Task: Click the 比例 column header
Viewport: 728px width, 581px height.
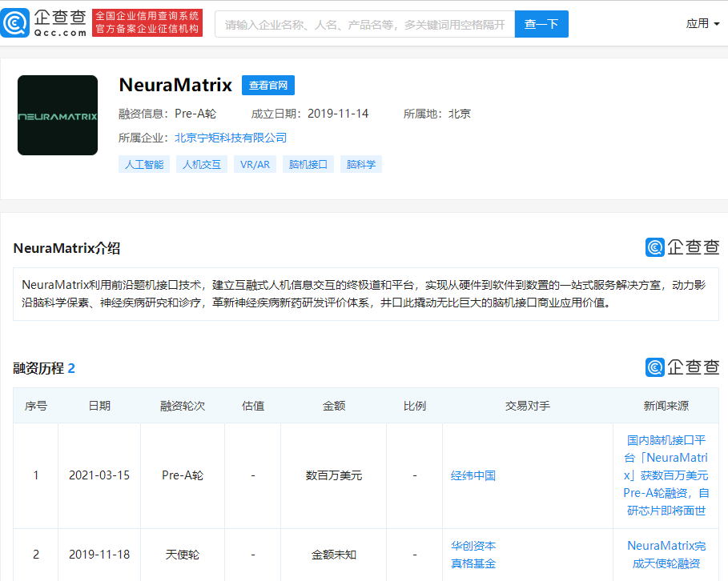Action: [x=415, y=406]
